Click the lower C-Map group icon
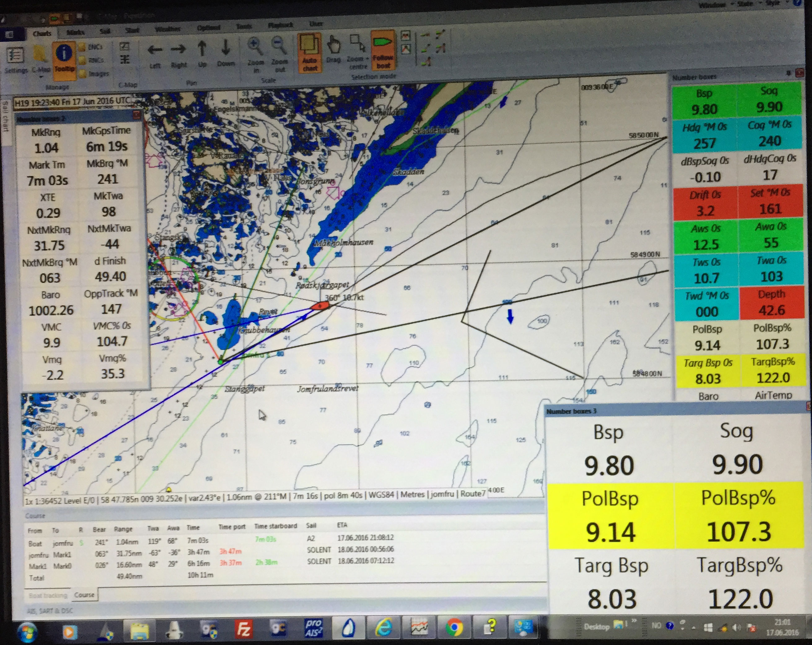Image resolution: width=812 pixels, height=645 pixels. pos(125,59)
